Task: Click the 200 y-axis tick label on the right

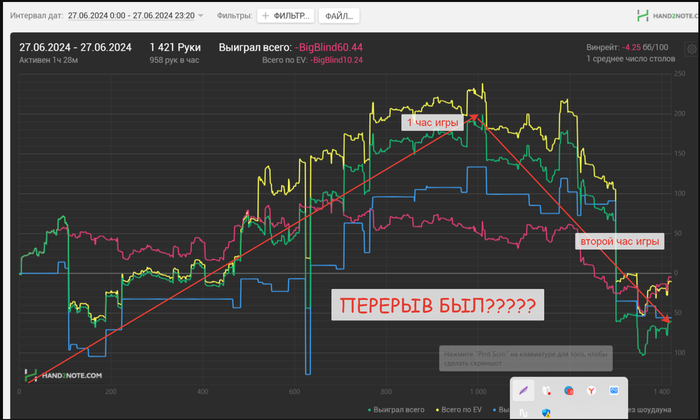Action: click(679, 113)
